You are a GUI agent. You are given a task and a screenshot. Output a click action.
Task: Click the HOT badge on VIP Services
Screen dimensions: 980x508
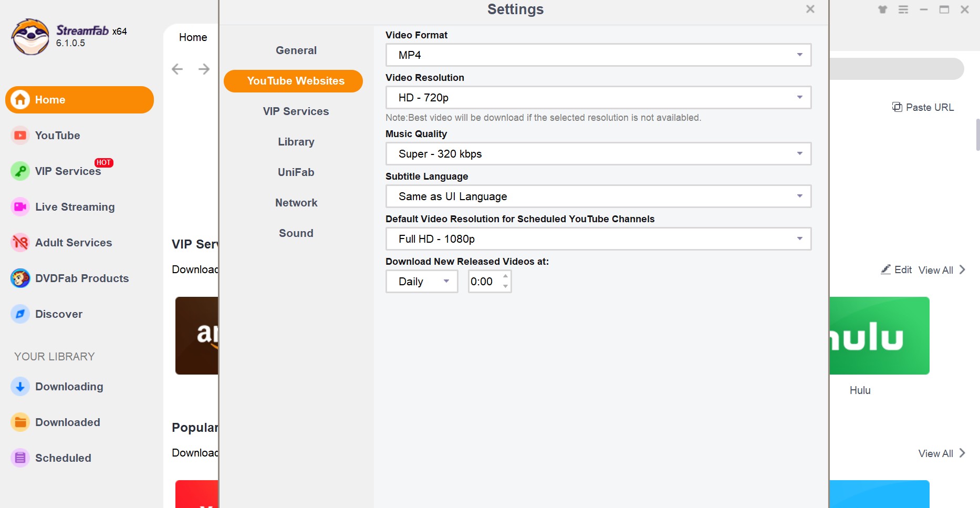(x=104, y=163)
